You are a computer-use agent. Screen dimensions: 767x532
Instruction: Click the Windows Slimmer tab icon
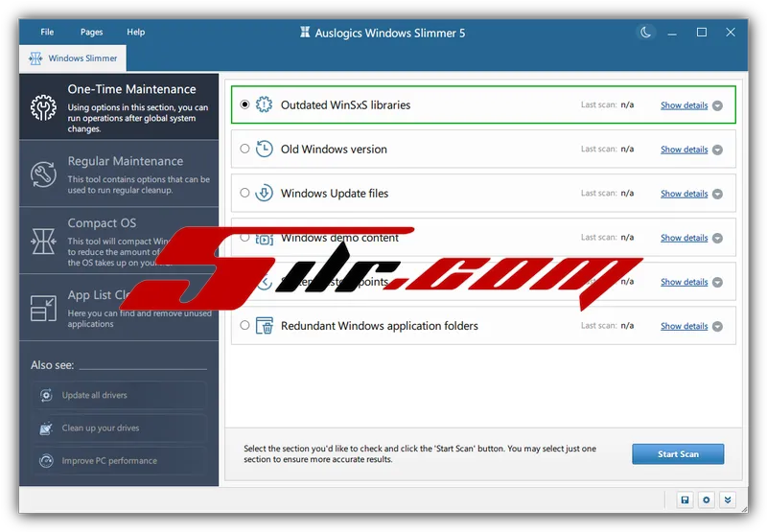[x=35, y=58]
